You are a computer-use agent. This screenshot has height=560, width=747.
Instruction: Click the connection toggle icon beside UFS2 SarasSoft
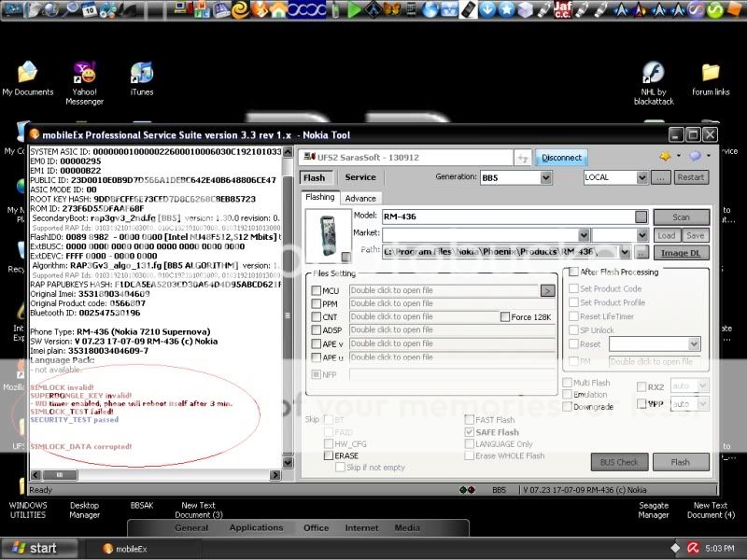tap(523, 158)
